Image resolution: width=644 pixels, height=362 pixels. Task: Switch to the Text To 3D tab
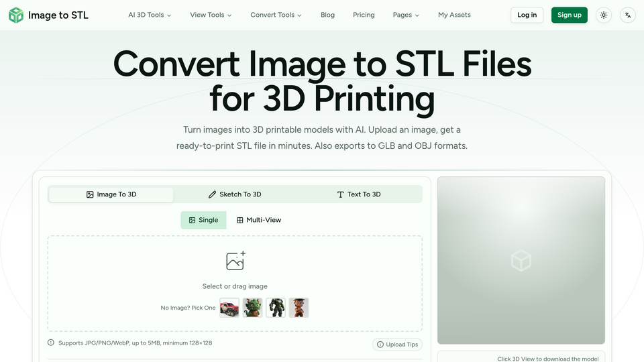pos(358,194)
